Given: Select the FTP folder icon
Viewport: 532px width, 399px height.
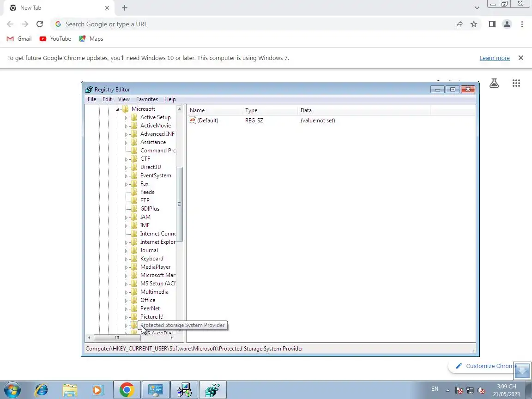Looking at the screenshot, I should point(134,200).
